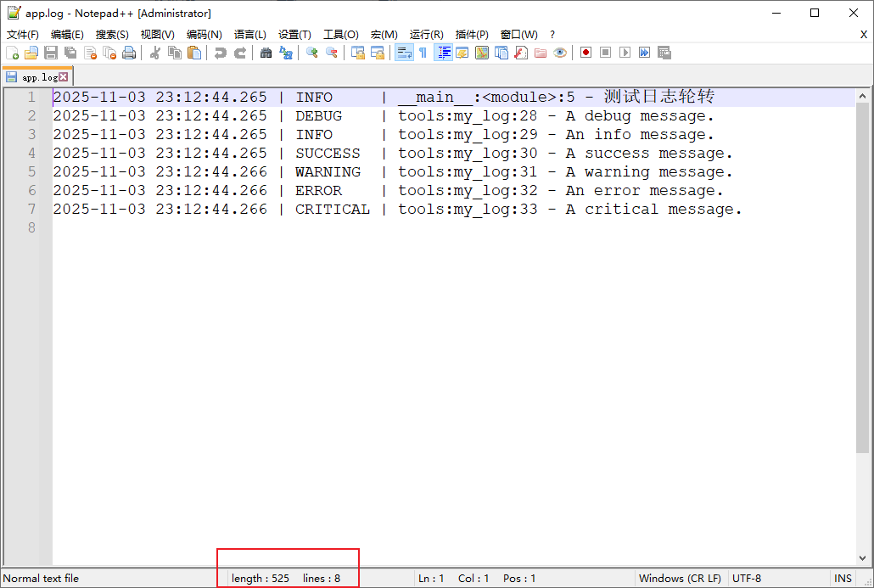Select the Save All icon
874x588 pixels.
(x=70, y=52)
